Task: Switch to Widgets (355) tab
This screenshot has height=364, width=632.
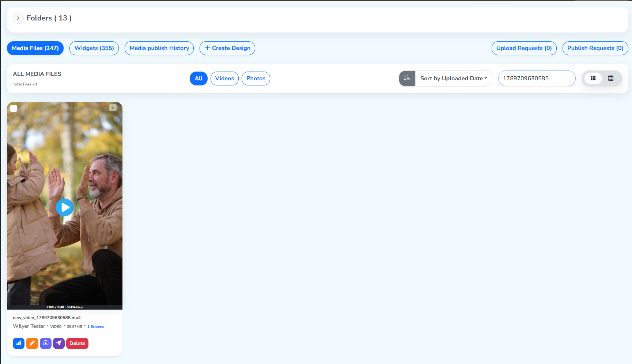Action: 94,48
